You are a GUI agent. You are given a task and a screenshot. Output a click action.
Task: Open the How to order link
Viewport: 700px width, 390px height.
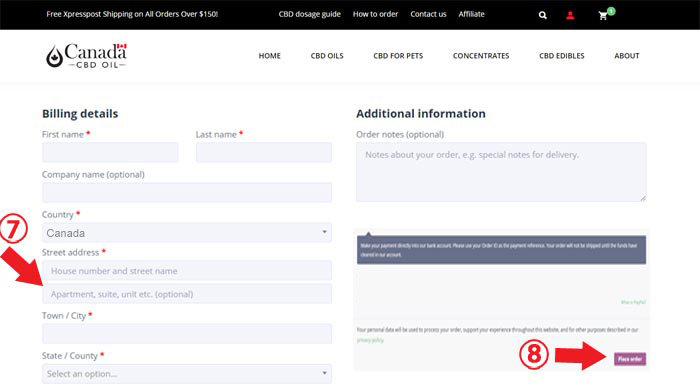(x=375, y=14)
